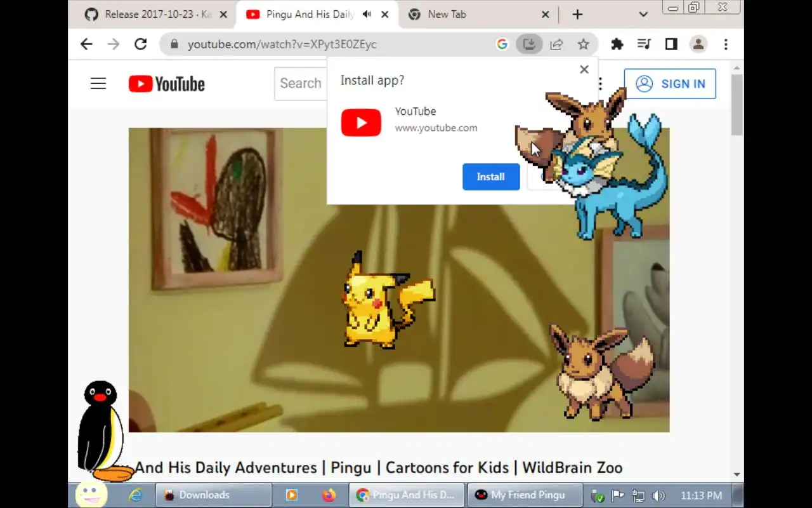
Task: Mute the Pingu tab via its speaker icon
Action: tap(367, 15)
